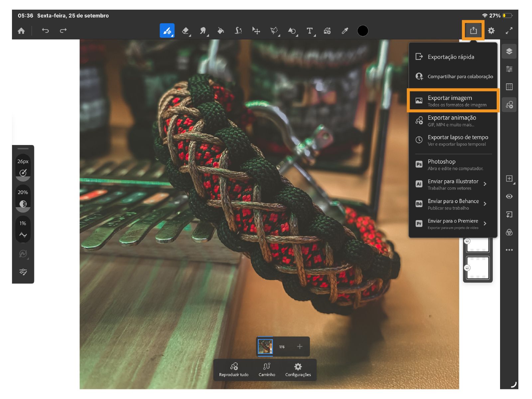The image size is (532, 399).
Task: Click the Home icon
Action: [x=21, y=31]
